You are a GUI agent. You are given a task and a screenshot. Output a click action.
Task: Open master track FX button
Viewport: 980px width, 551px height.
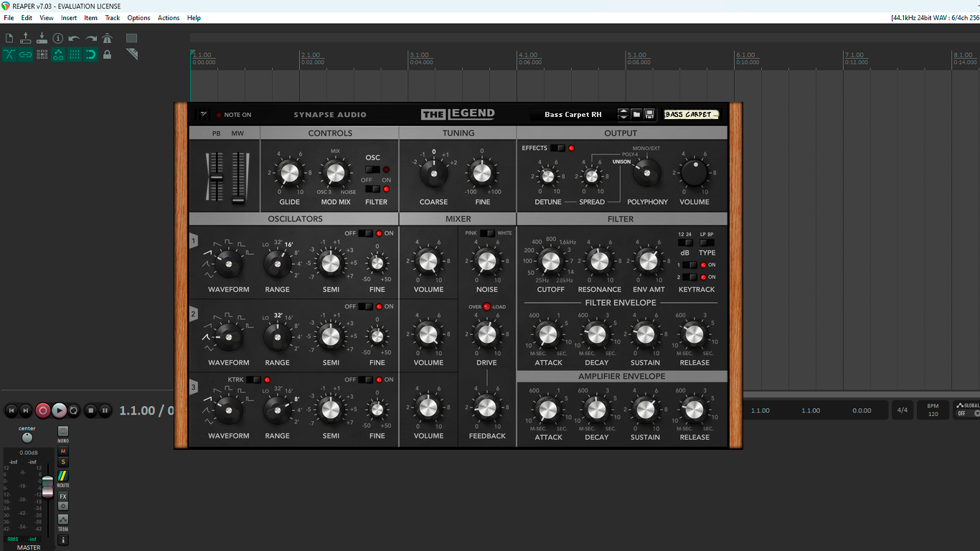(x=63, y=496)
